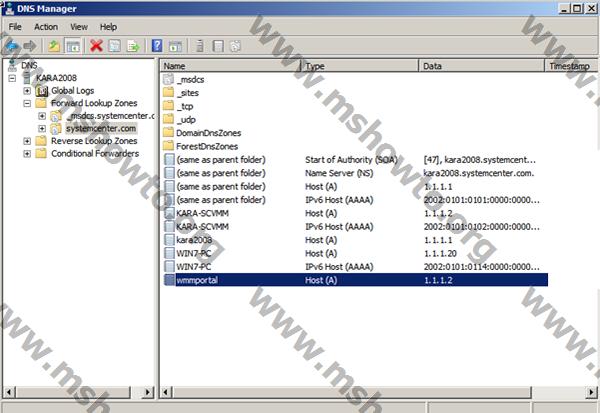Screen dimensions: 600x413
Task: Click the red X Delete icon
Action: pyautogui.click(x=96, y=46)
